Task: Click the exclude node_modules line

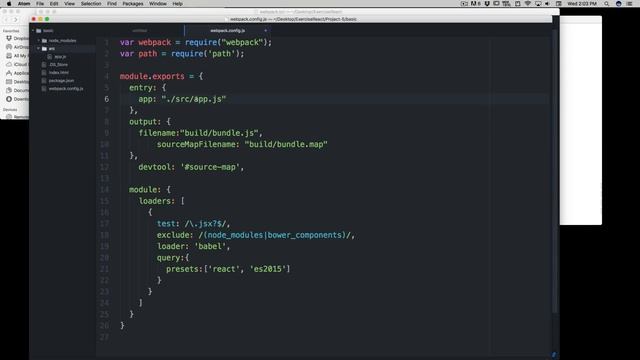Action: pyautogui.click(x=256, y=235)
